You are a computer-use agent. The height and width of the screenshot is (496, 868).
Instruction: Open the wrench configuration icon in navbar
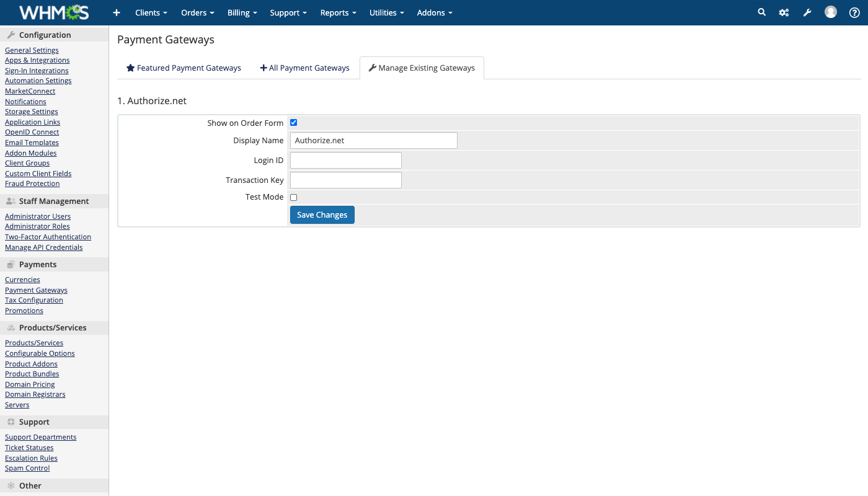click(x=807, y=12)
